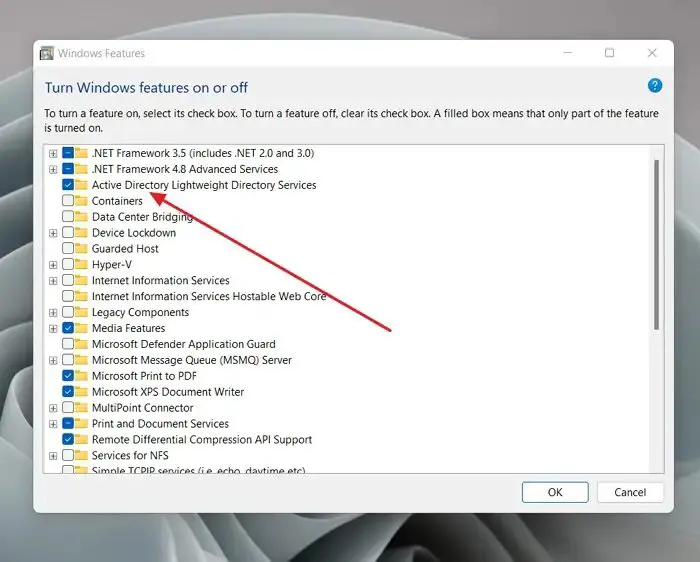Enable Microsoft Defender Application Guard checkbox
Screen dimensions: 700x562
(68, 344)
